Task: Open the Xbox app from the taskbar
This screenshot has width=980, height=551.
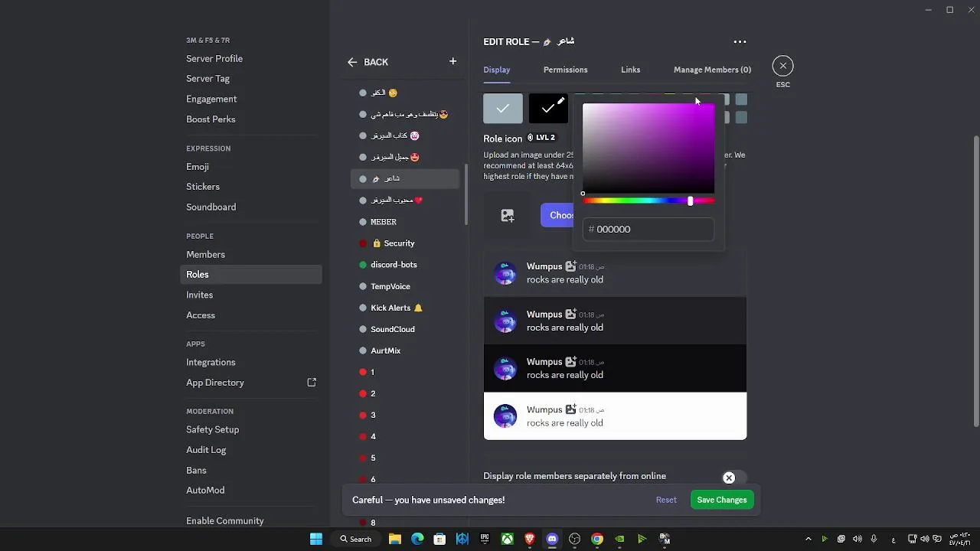Action: coord(507,539)
